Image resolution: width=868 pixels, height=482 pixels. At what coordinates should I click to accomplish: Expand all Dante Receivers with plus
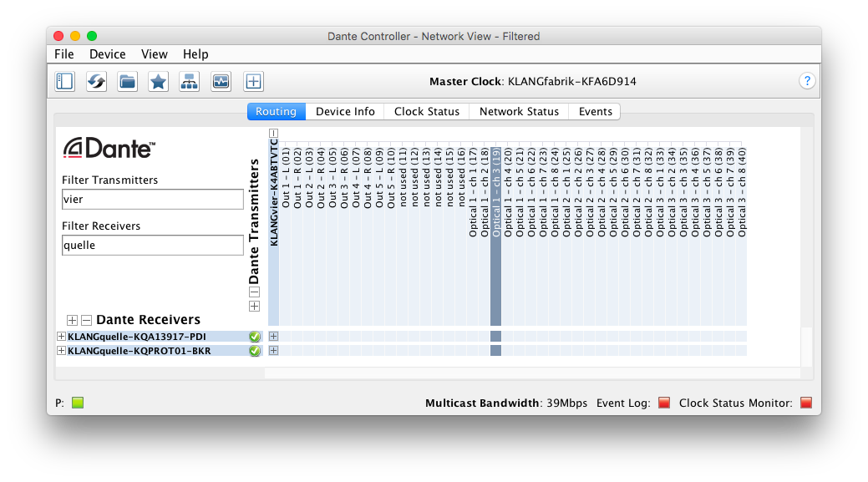click(x=72, y=320)
